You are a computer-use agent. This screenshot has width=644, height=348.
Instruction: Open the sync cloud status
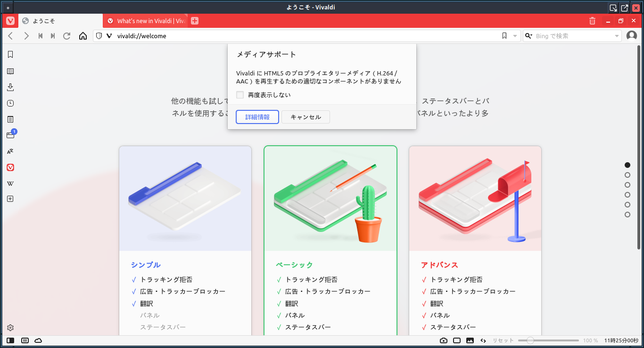click(38, 340)
